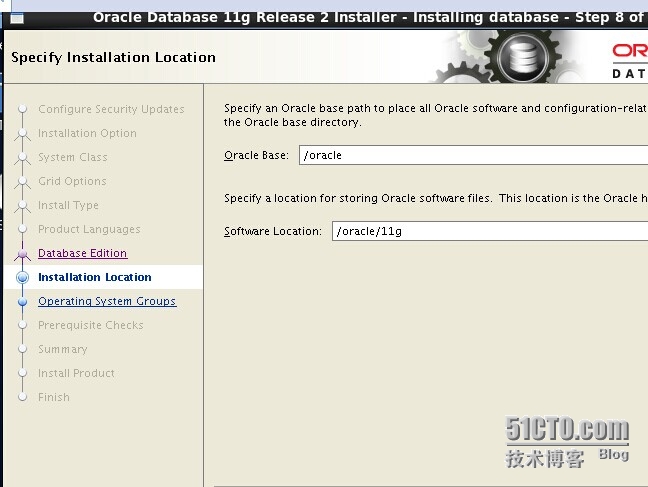Click the Finish step
648x487 pixels.
click(54, 397)
